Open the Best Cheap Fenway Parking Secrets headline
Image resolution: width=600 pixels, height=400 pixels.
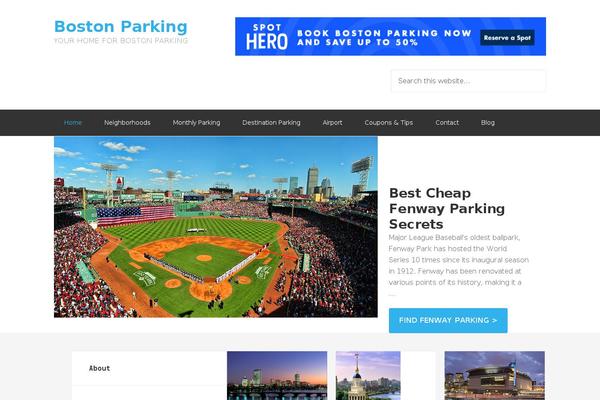click(x=447, y=209)
